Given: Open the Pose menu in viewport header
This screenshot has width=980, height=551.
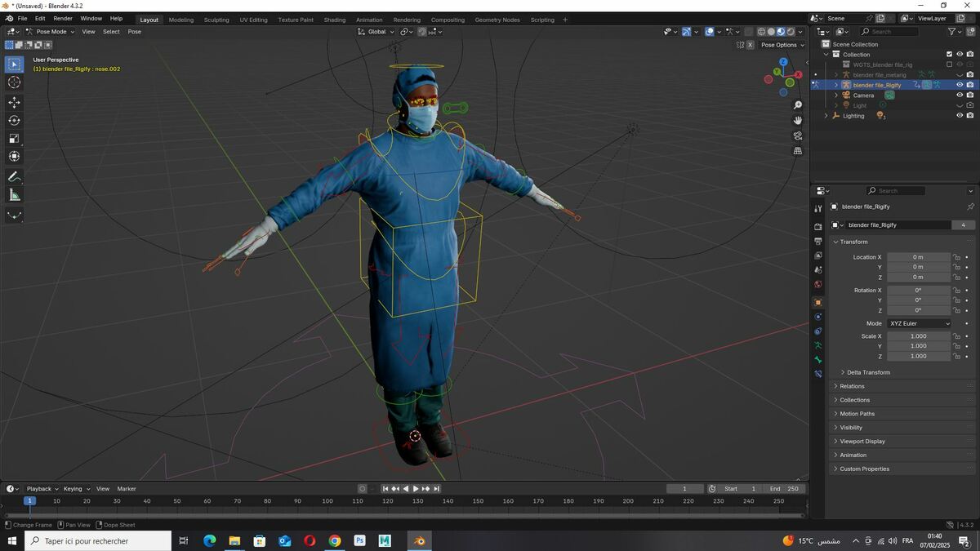Looking at the screenshot, I should (x=134, y=32).
